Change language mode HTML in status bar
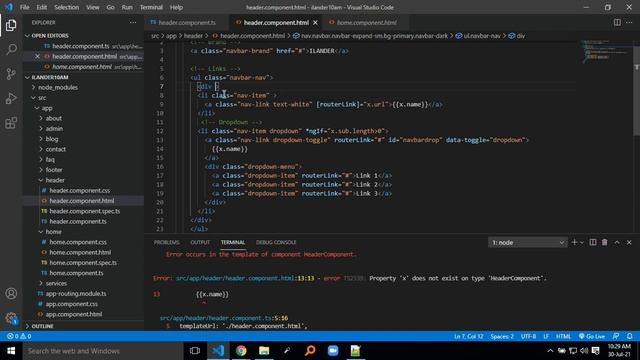 point(563,336)
